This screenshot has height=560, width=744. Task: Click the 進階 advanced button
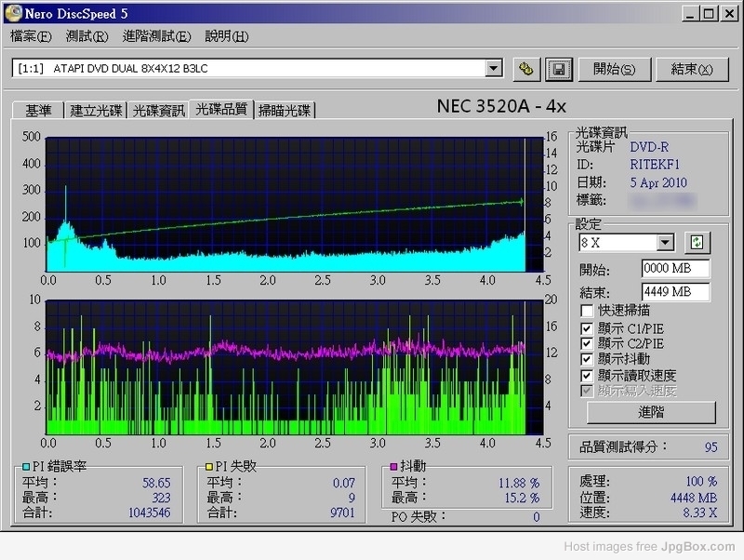650,412
